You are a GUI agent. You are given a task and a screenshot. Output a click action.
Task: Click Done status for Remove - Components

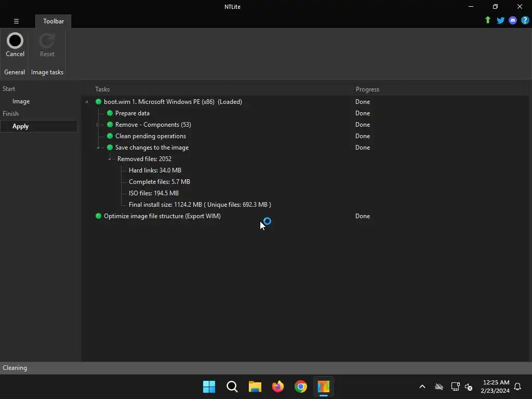(362, 125)
